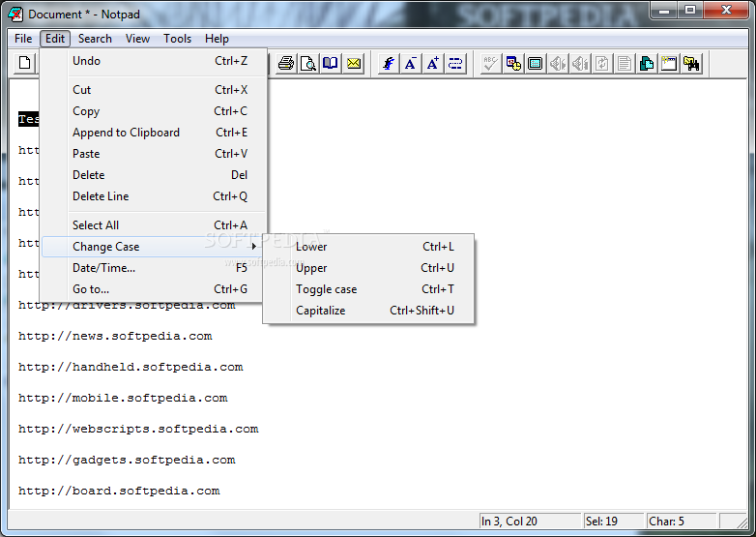Click the New document toolbar icon
The image size is (756, 537).
24,63
